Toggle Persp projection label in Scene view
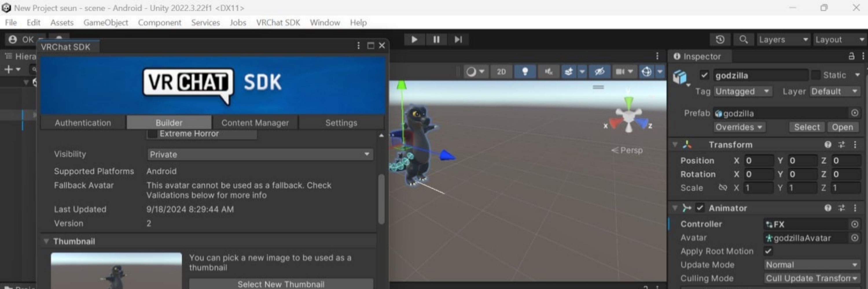Screen dimensions: 868x289 click(627, 150)
